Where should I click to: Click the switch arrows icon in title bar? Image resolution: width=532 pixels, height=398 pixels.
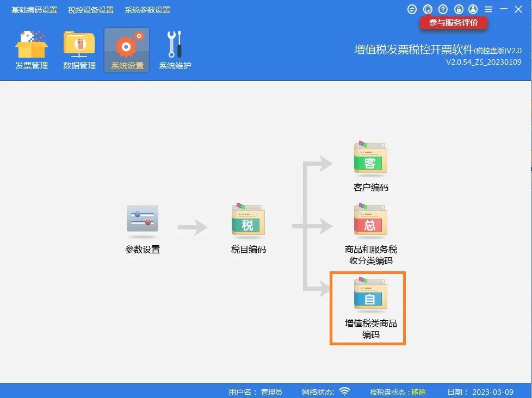412,9
